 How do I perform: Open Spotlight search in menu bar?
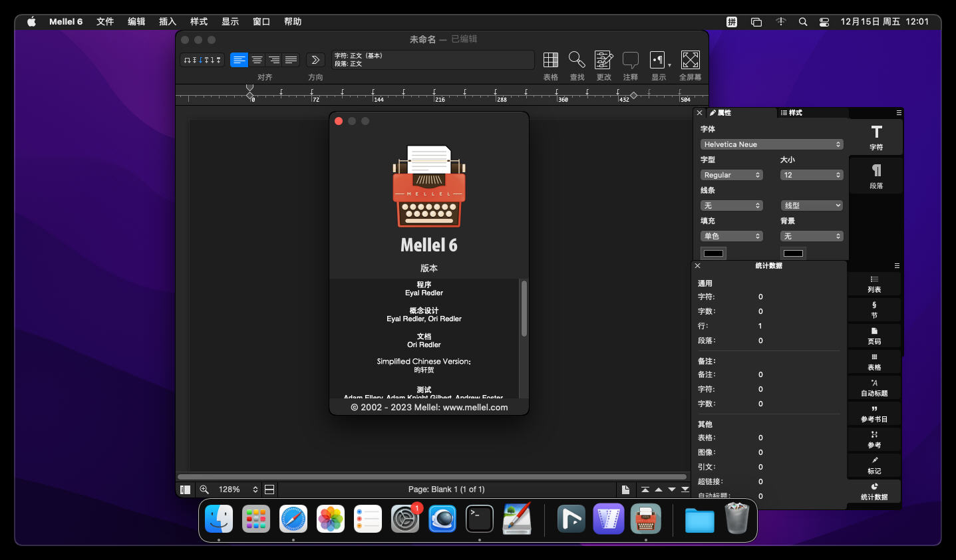tap(803, 21)
